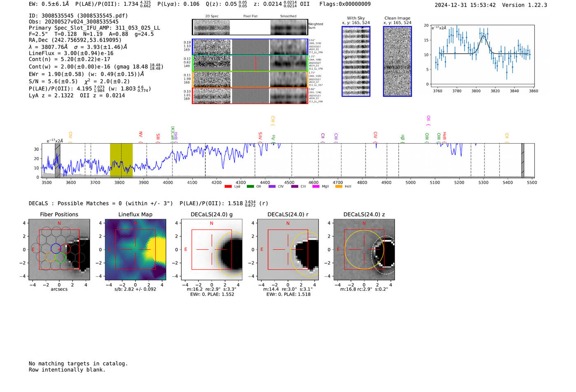This screenshot has height=392, width=576.
Task: Open the With Sky cutout image
Action: pyautogui.click(x=356, y=61)
